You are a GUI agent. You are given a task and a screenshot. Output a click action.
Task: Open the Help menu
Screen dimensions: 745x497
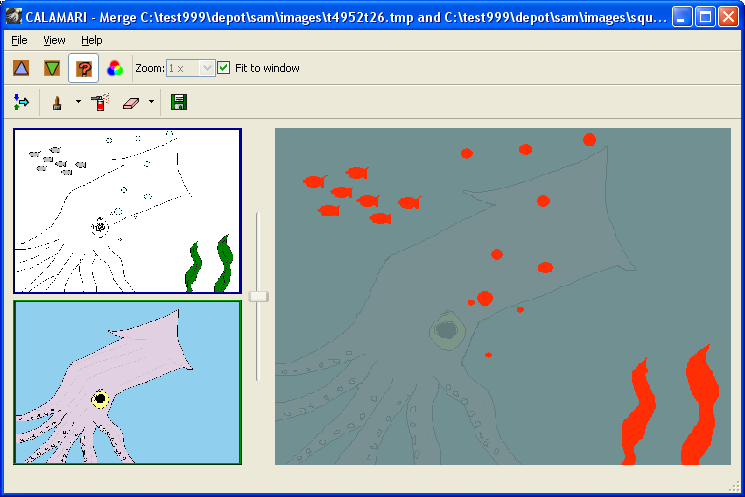tap(92, 40)
